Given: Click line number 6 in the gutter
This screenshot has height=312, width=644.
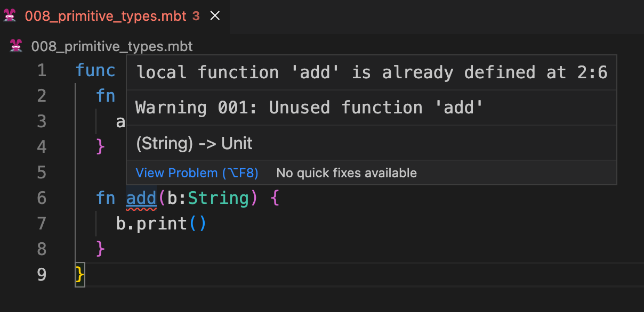Looking at the screenshot, I should click(42, 199).
